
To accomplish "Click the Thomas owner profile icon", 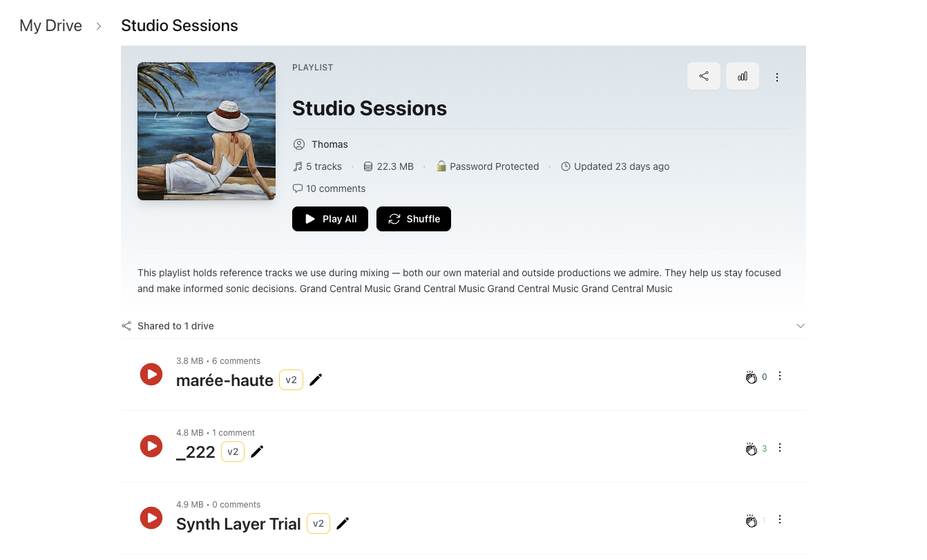I will 298,144.
